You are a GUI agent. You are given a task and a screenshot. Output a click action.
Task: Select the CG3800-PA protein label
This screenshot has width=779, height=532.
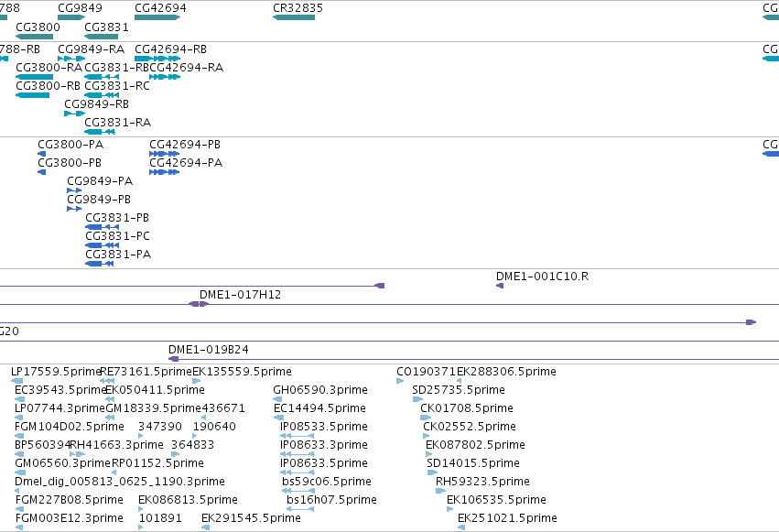coord(70,145)
